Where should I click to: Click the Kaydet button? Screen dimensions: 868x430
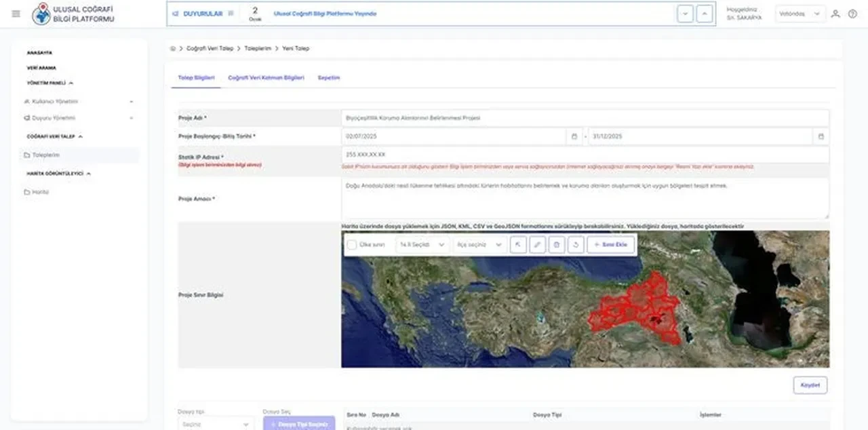[x=810, y=385]
